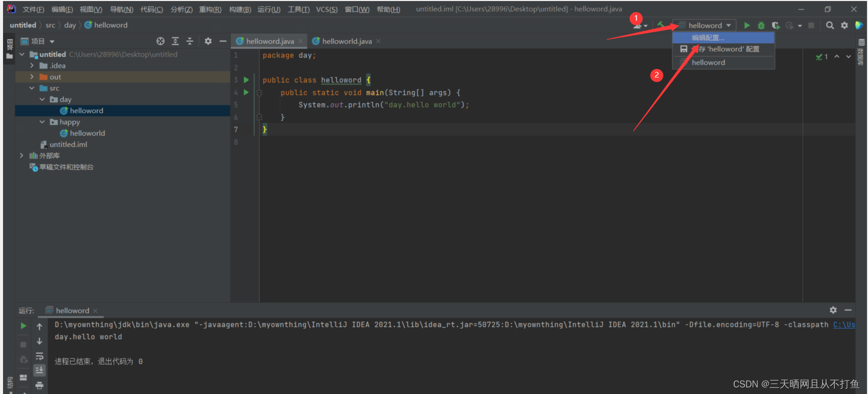Toggle scroll to end in Run console

(x=39, y=370)
